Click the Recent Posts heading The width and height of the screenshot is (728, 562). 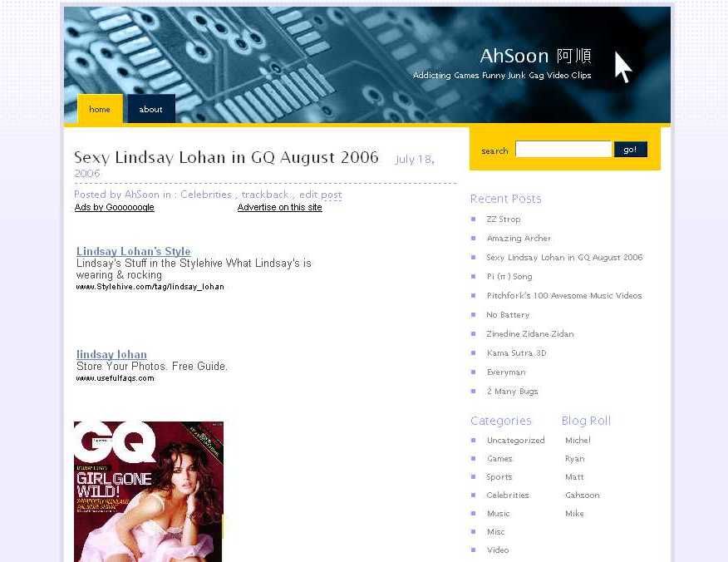[x=505, y=199]
